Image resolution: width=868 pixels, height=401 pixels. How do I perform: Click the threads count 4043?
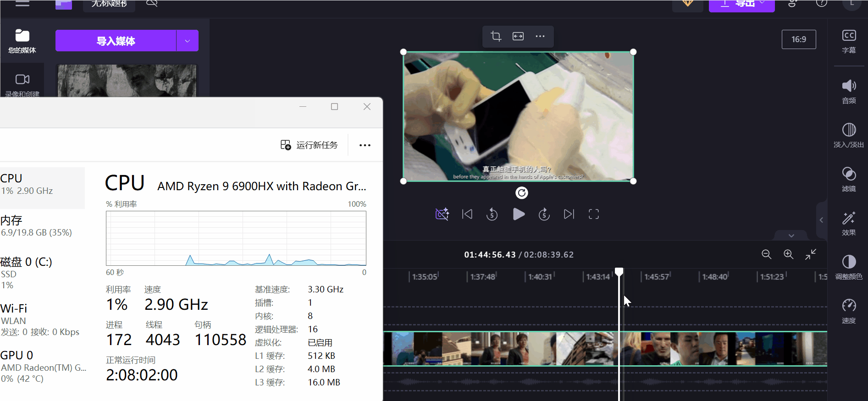[x=163, y=340]
